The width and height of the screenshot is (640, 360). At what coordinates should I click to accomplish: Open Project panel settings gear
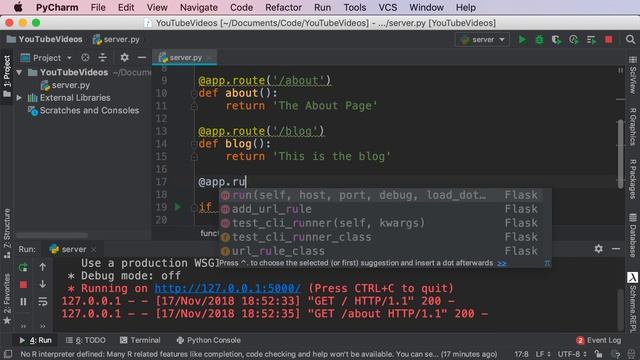pyautogui.click(x=124, y=58)
